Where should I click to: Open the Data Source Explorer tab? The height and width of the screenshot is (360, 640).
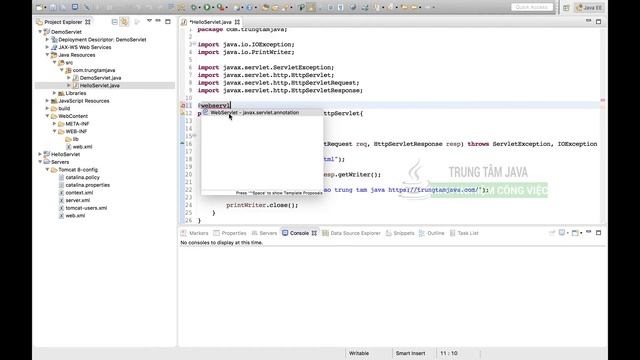351,233
